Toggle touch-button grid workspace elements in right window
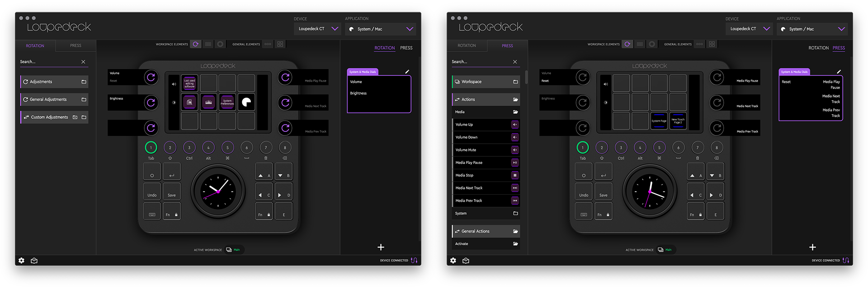868x289 pixels. tap(640, 44)
